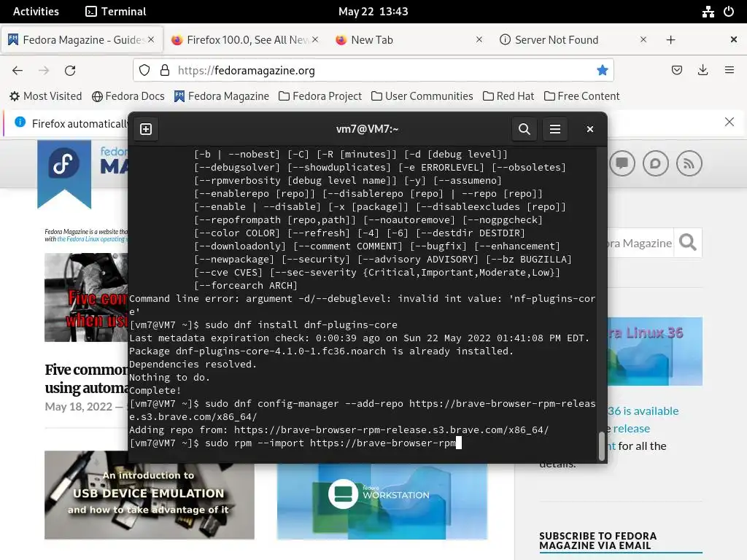This screenshot has height=560, width=747.
Task: Click the tracking protection shield icon
Action: (144, 71)
